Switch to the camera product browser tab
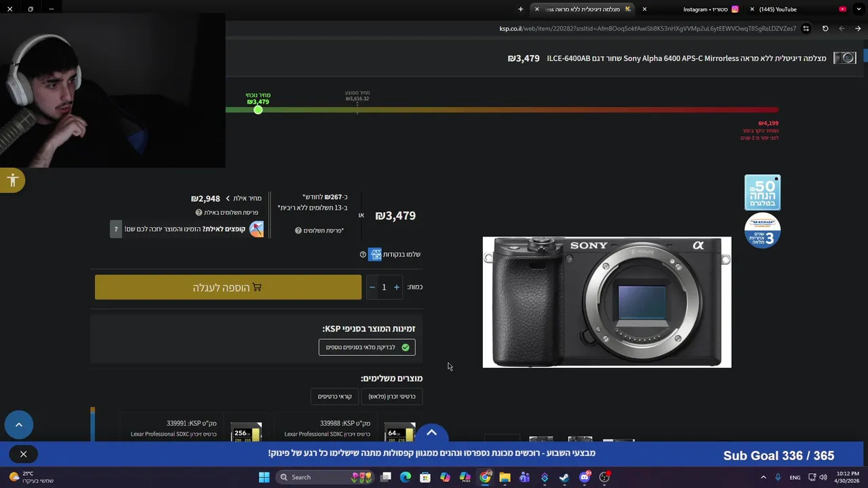This screenshot has width=868, height=488. (583, 9)
